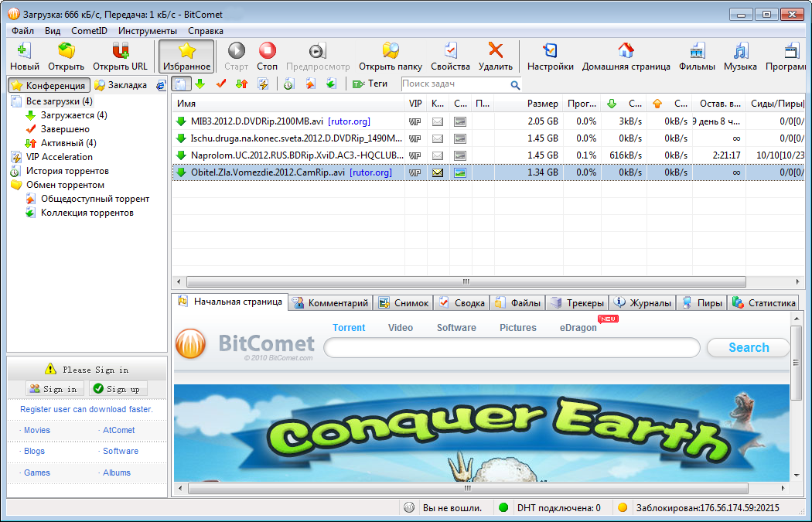Viewport: 812px width, 522px height.
Task: Switch to the Файлы tab
Action: [517, 303]
